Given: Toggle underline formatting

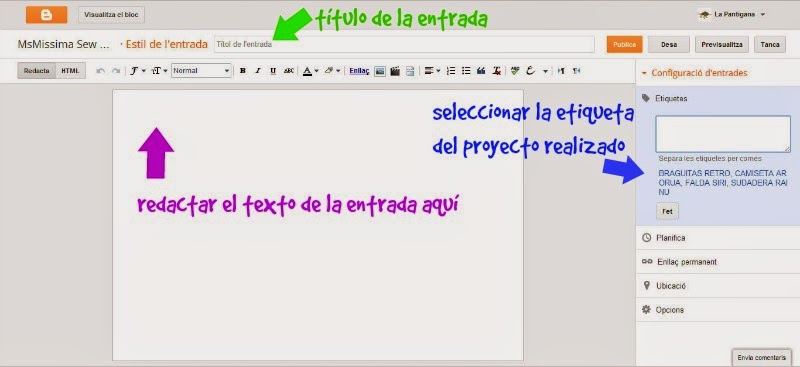Looking at the screenshot, I should click(x=273, y=71).
